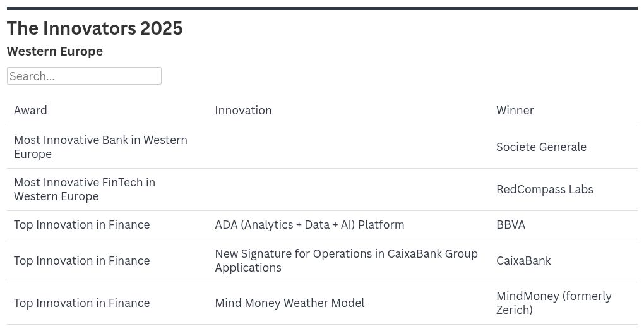Click the Innovation column header

tap(243, 111)
